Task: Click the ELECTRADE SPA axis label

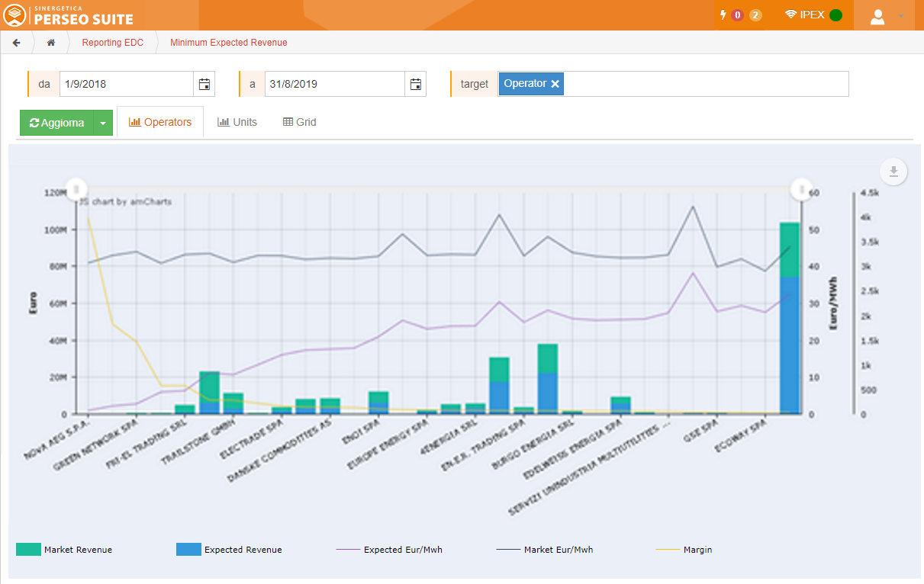Action: pyautogui.click(x=253, y=438)
